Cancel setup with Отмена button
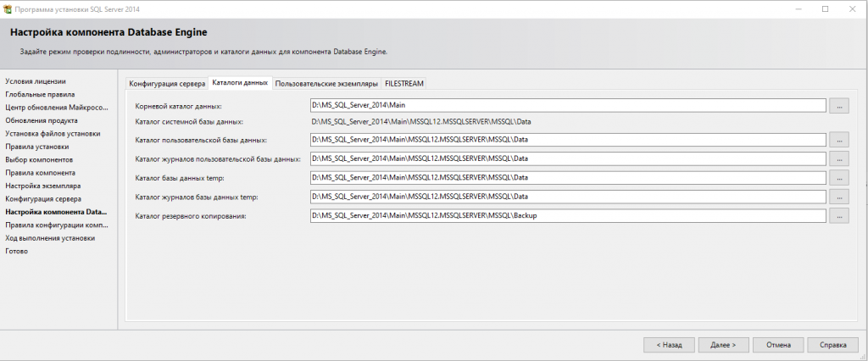Screen dimensions: 868x361 778,344
